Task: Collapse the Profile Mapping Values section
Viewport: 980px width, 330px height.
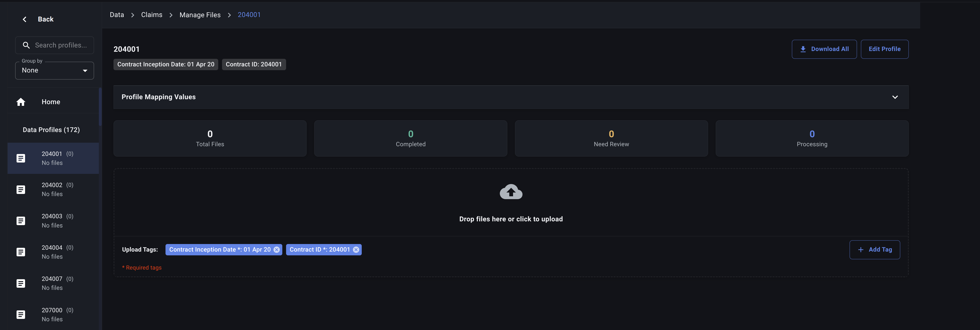Action: 895,97
